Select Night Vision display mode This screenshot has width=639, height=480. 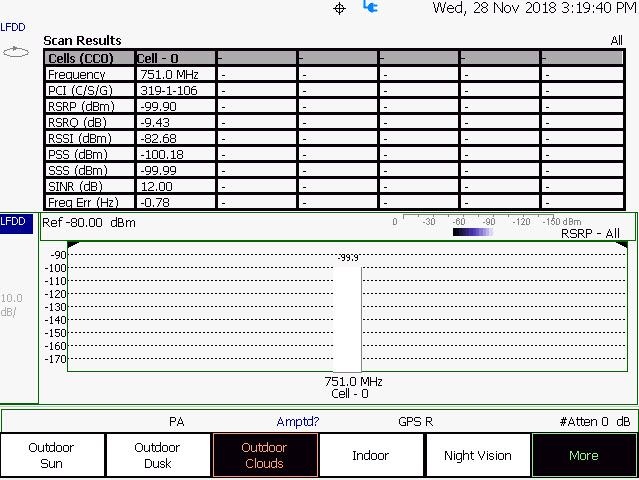(x=478, y=455)
